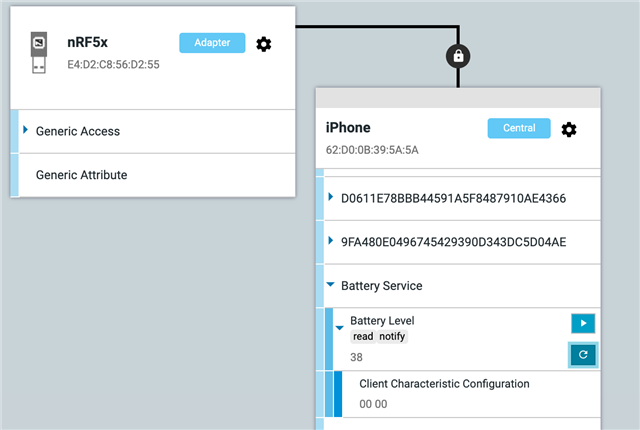Open the nRF5x adapter settings gear
Screen dimensions: 640x430
tap(264, 44)
